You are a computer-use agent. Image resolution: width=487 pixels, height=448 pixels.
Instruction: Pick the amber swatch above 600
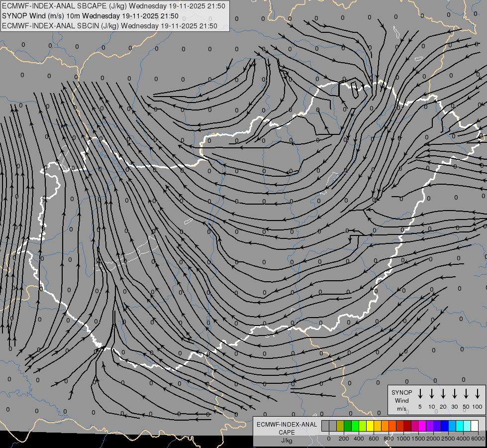[378, 426]
